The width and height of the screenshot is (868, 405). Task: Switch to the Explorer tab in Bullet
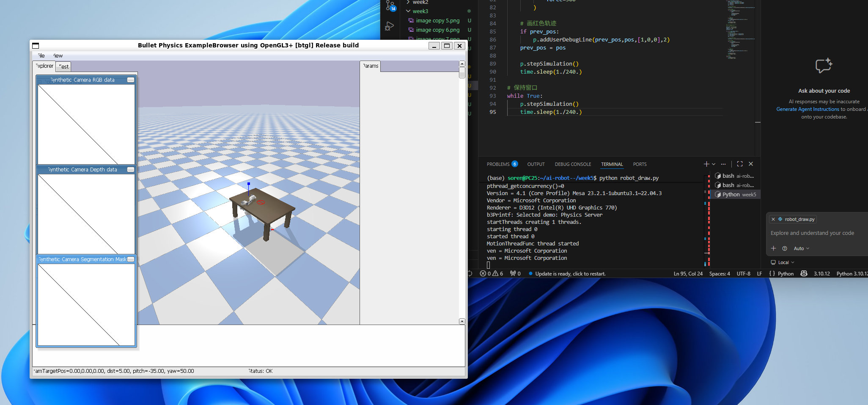click(44, 66)
